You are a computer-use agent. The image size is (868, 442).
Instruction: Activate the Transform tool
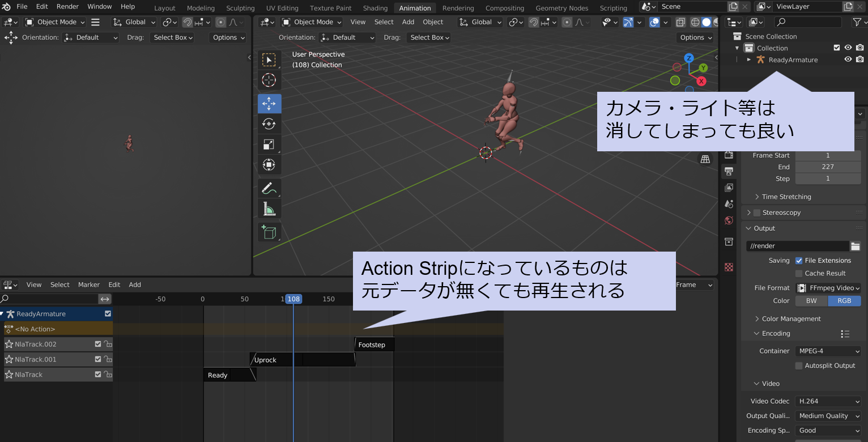[269, 165]
